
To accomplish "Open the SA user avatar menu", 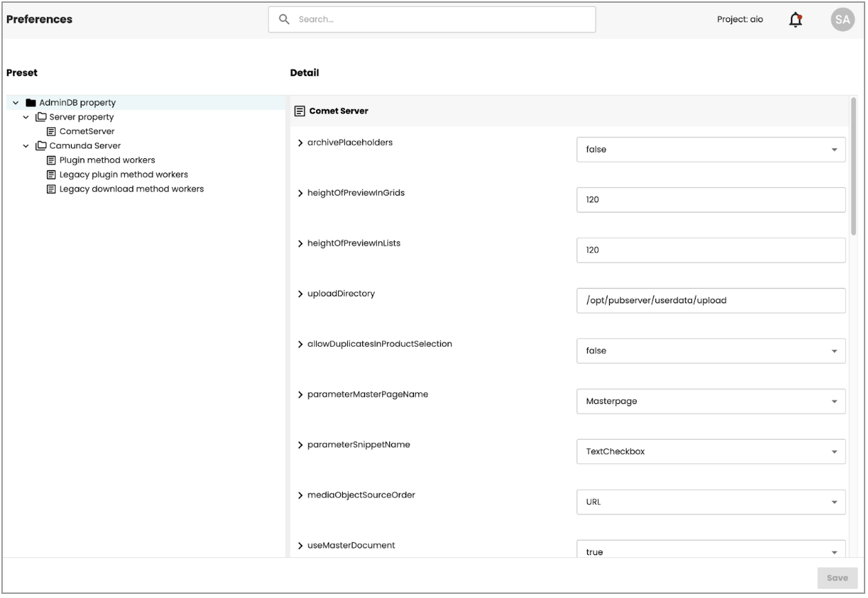I will (x=842, y=20).
